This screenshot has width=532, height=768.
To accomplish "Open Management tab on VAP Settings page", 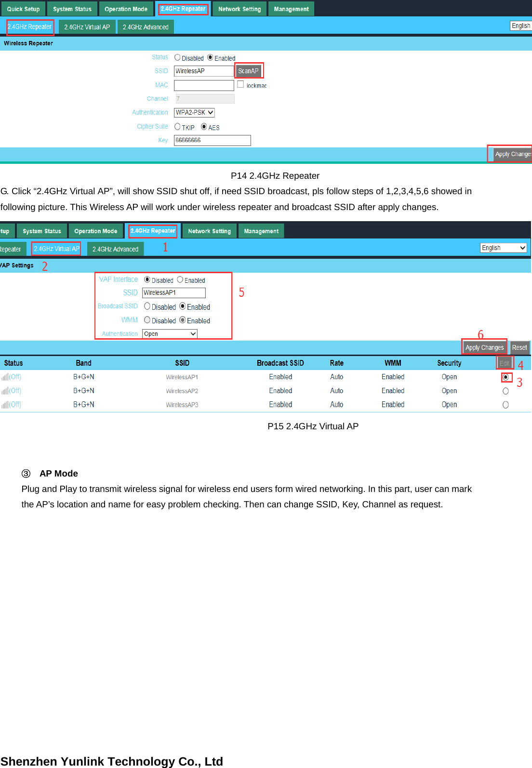I will pos(261,231).
